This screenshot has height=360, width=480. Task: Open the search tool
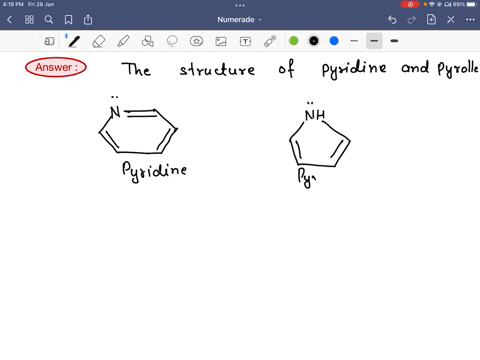click(49, 20)
